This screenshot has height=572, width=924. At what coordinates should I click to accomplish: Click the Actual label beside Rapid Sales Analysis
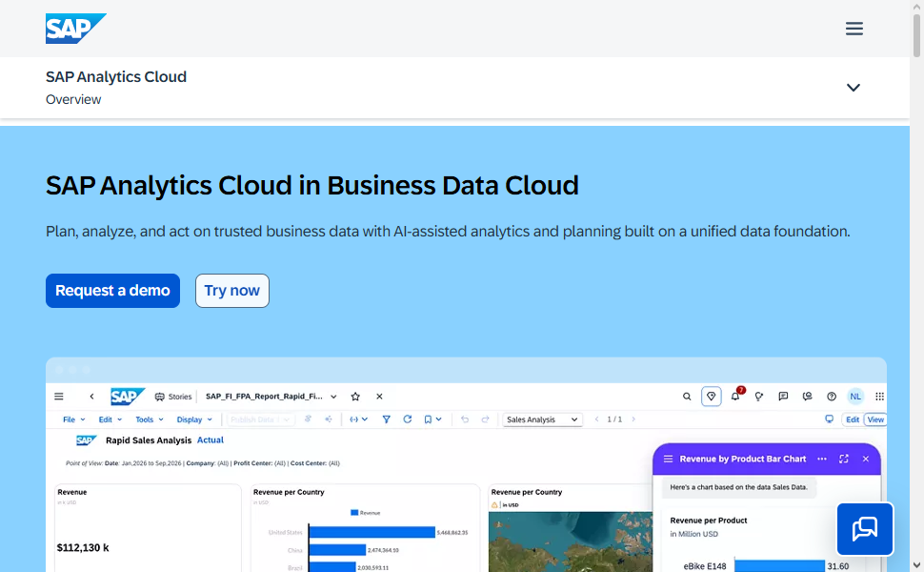coord(211,440)
